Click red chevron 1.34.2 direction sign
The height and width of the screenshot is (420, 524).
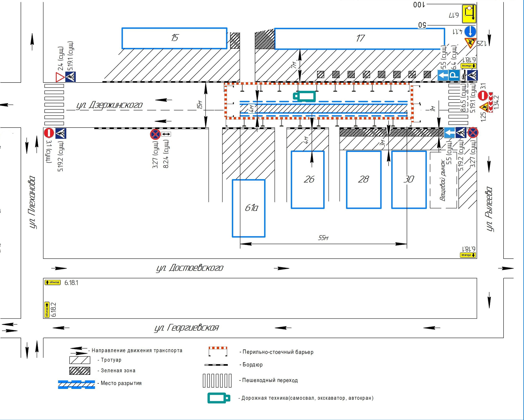[491, 102]
